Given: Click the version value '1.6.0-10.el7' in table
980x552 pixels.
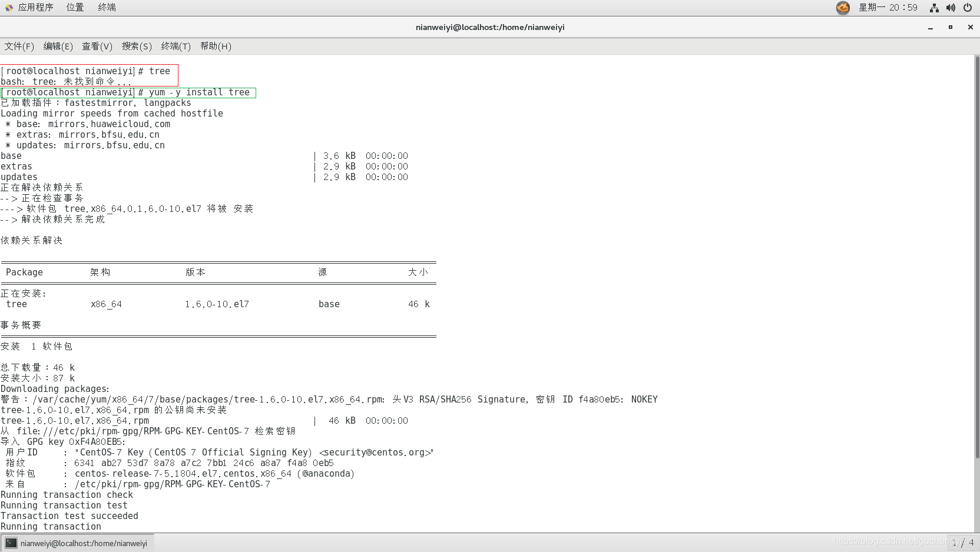Looking at the screenshot, I should click(217, 304).
